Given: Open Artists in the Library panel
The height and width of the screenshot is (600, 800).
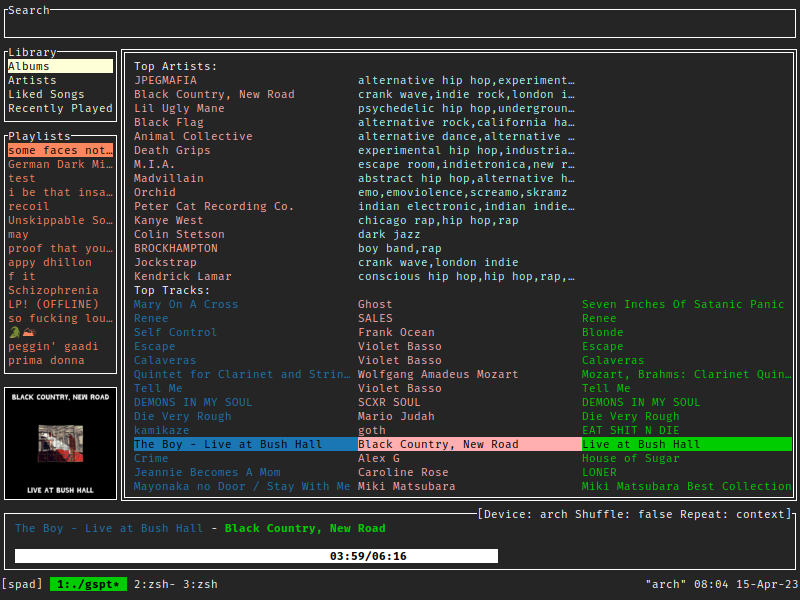Looking at the screenshot, I should coord(33,80).
